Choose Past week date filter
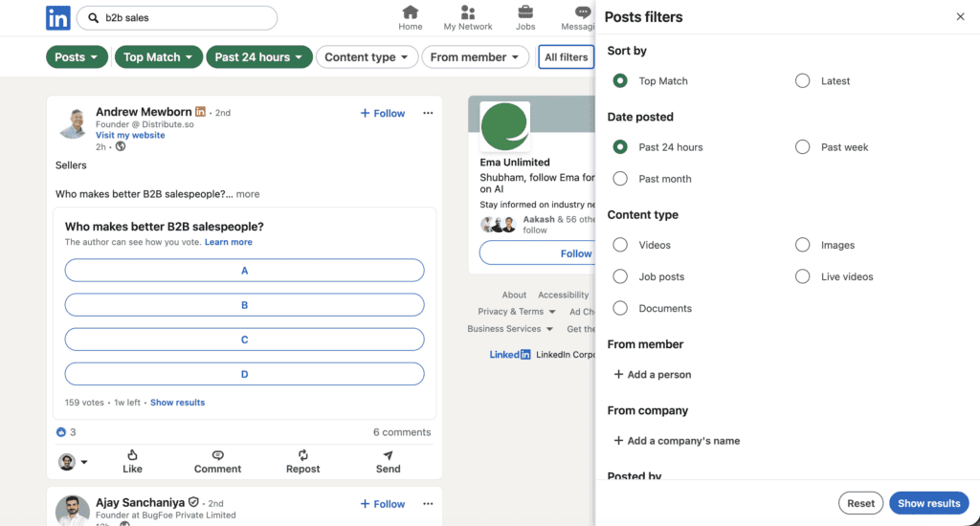 coord(803,147)
